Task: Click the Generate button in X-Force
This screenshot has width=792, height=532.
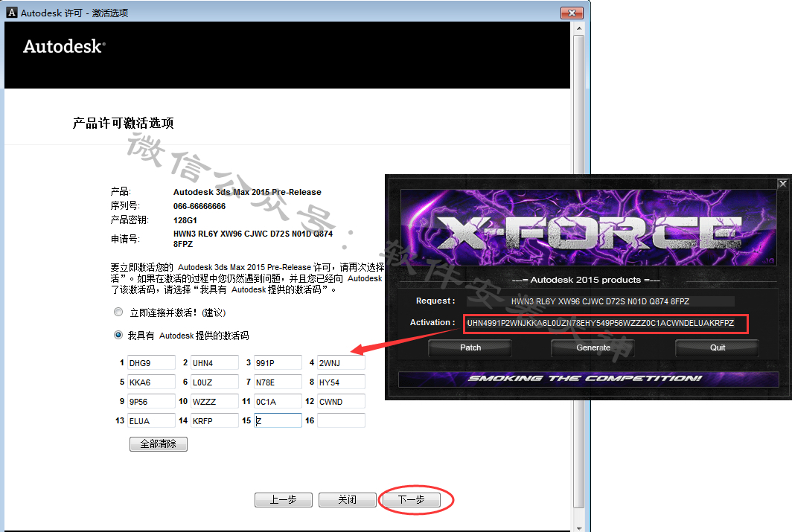Action: (593, 347)
